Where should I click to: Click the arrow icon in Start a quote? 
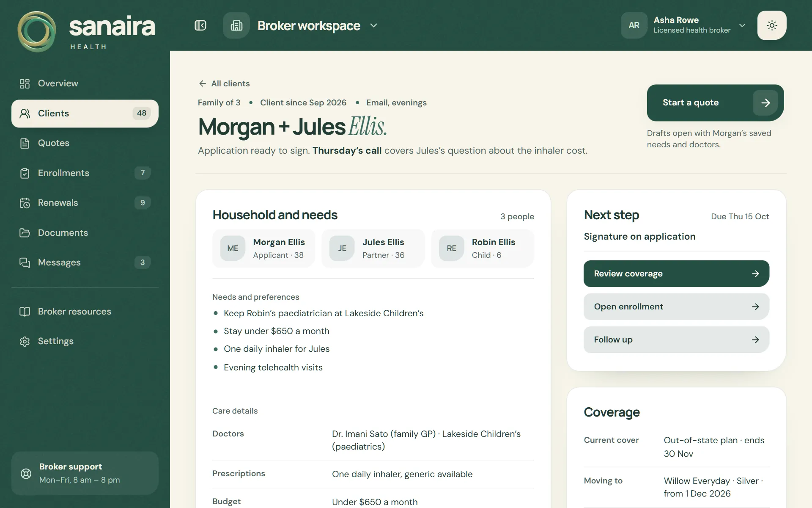click(765, 102)
